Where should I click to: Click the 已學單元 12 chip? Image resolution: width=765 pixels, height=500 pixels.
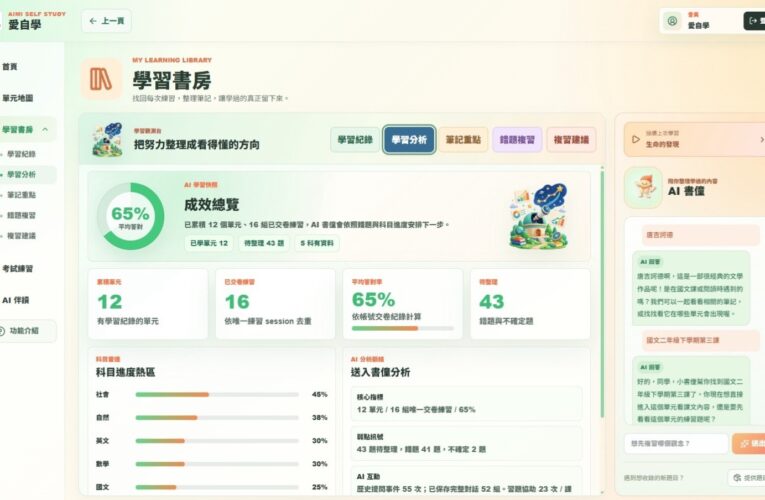click(209, 243)
